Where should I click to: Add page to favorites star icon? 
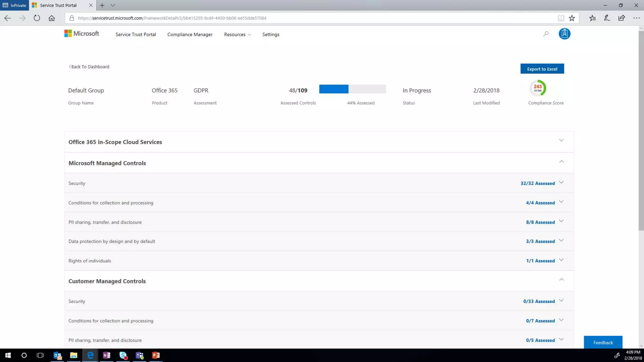572,18
